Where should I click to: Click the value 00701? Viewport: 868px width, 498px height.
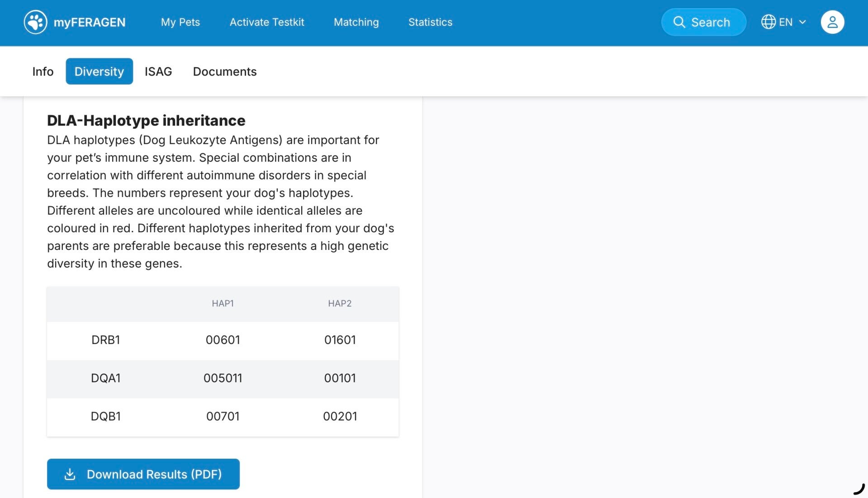click(223, 416)
